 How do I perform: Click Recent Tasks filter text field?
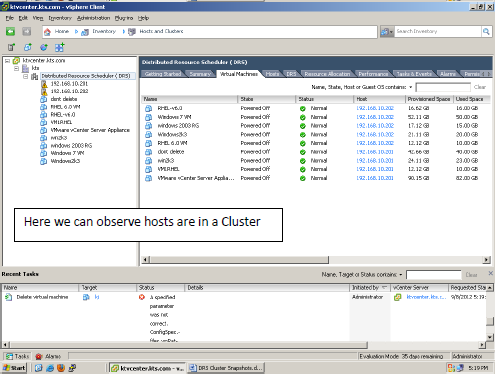click(x=434, y=275)
